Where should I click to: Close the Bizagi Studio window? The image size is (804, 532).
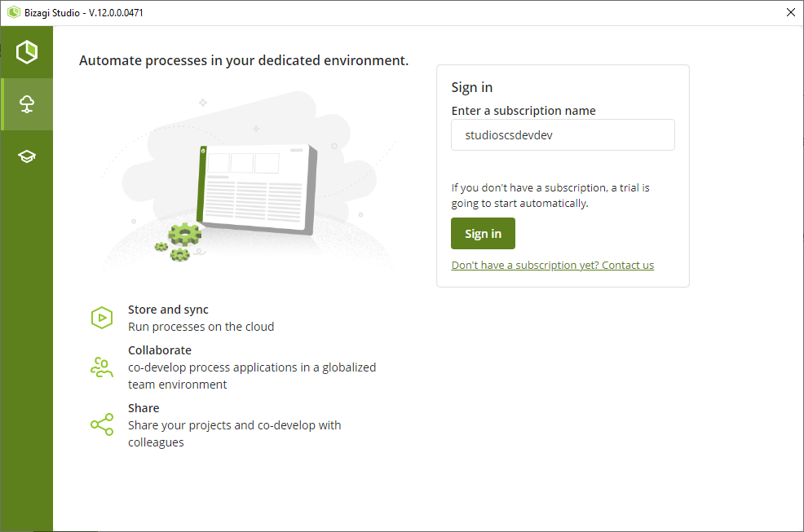point(791,12)
